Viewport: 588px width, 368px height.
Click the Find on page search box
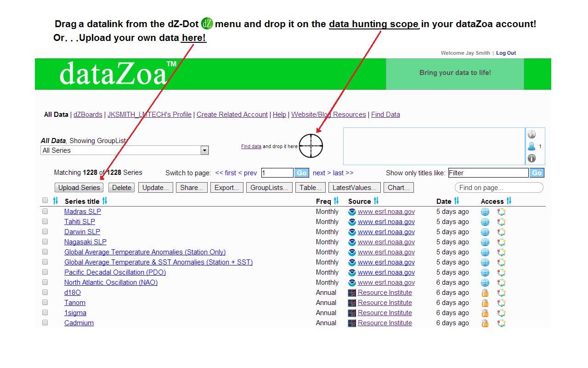[499, 188]
